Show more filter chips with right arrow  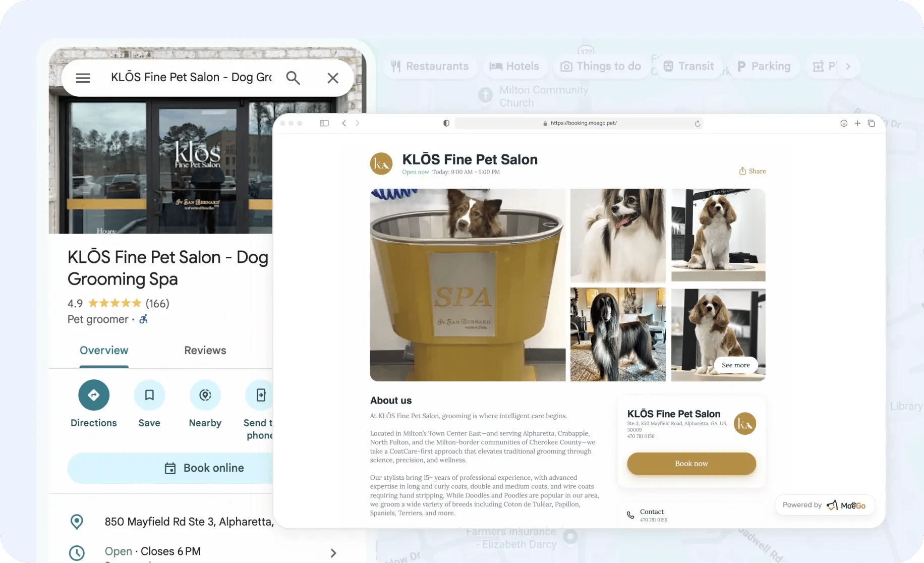[x=848, y=66]
